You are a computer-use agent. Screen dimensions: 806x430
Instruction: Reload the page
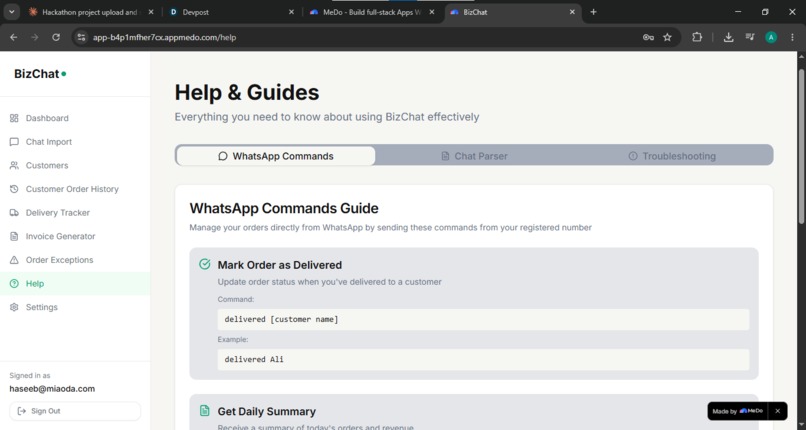pyautogui.click(x=56, y=37)
